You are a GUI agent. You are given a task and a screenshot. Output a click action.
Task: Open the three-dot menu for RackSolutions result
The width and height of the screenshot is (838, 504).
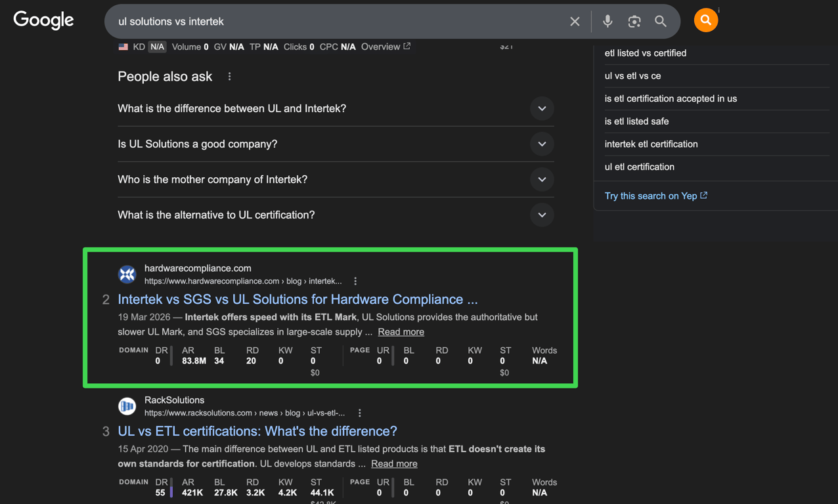359,413
